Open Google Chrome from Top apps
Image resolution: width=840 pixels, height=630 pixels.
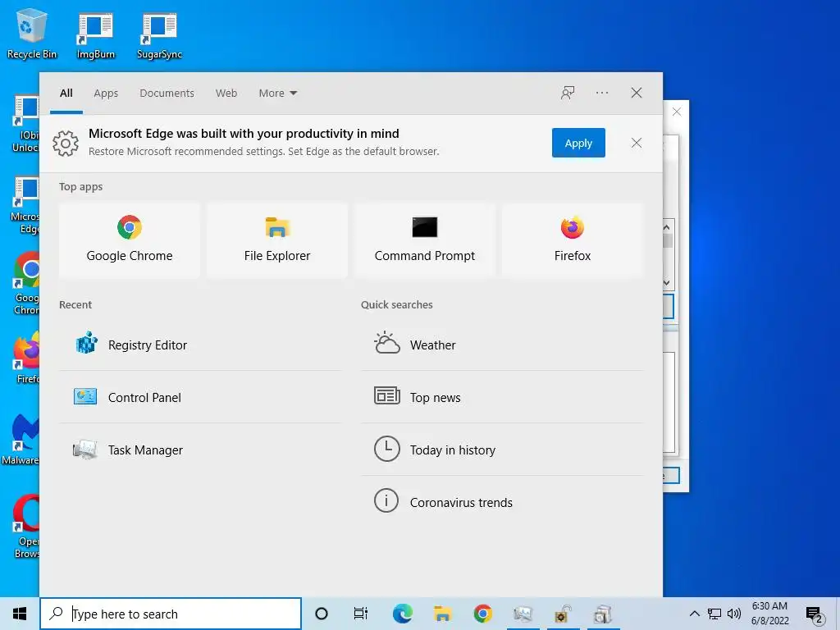[x=129, y=240]
